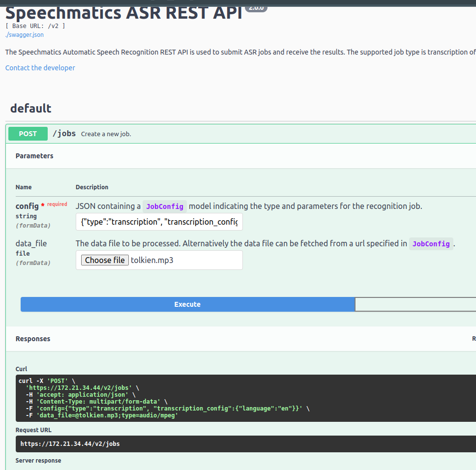The image size is (476, 470).
Task: Click the Clear button beside Execute
Action: point(416,304)
